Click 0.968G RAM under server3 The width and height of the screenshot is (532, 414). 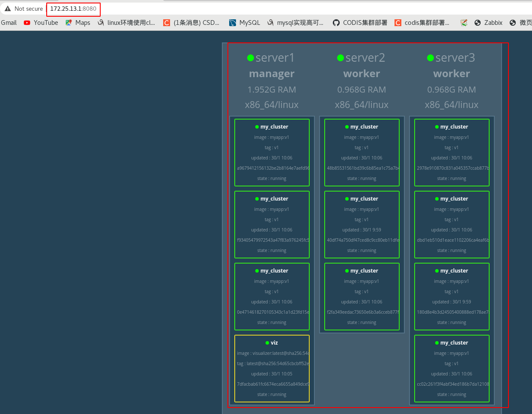[451, 90]
